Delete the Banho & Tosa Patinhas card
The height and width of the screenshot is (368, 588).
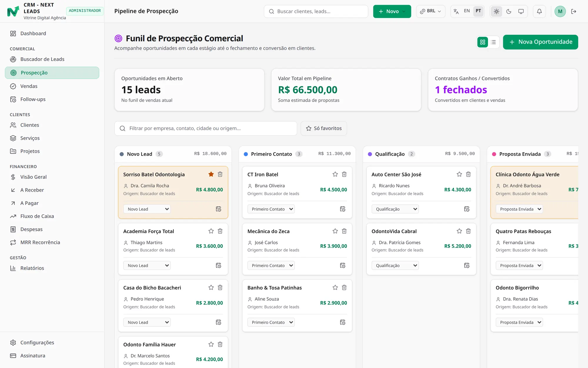click(344, 288)
